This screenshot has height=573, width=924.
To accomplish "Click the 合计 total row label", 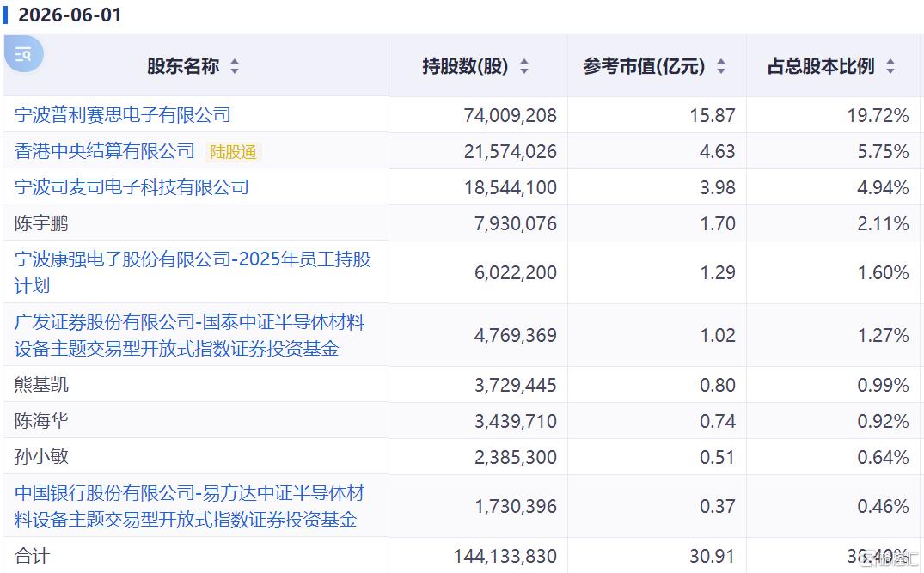I will click(x=33, y=555).
